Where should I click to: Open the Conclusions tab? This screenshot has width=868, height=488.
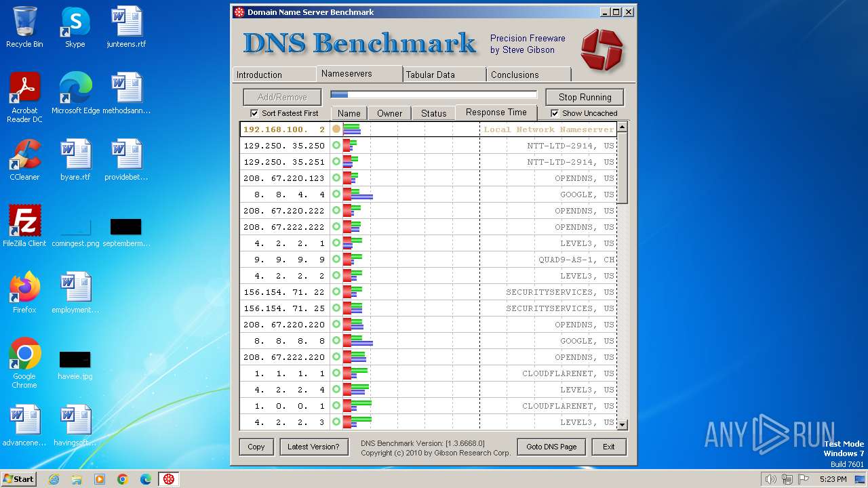(528, 75)
